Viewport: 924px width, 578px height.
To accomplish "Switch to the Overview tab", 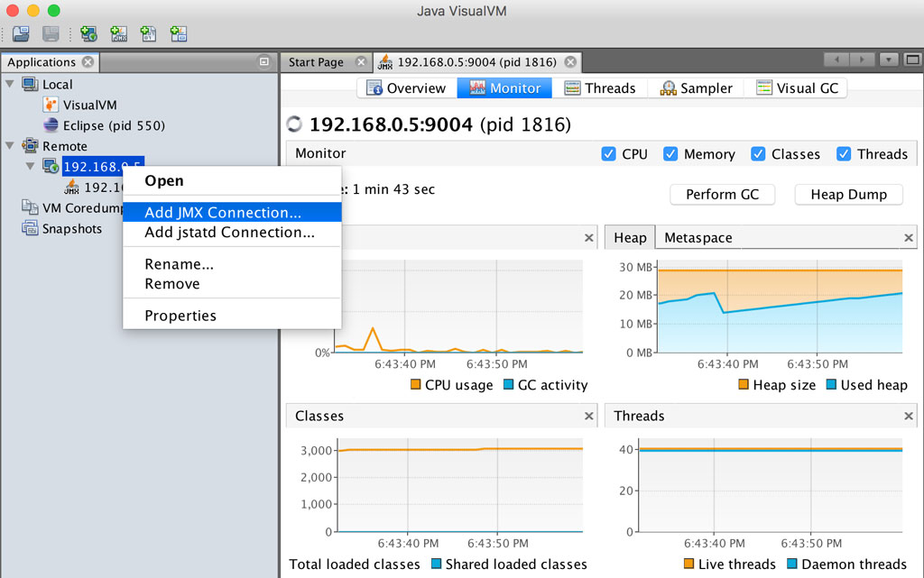I will click(x=407, y=88).
